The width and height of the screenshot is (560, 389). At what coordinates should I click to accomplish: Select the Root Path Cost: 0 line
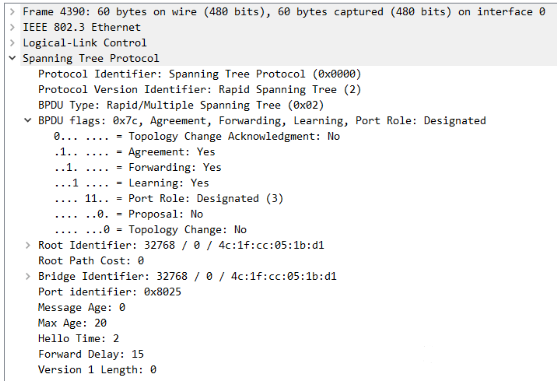91,260
